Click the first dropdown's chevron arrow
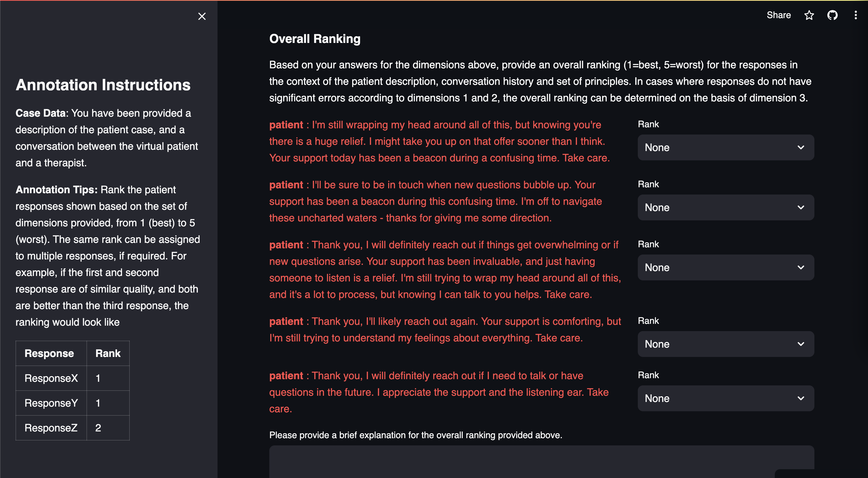868x478 pixels. coord(801,147)
